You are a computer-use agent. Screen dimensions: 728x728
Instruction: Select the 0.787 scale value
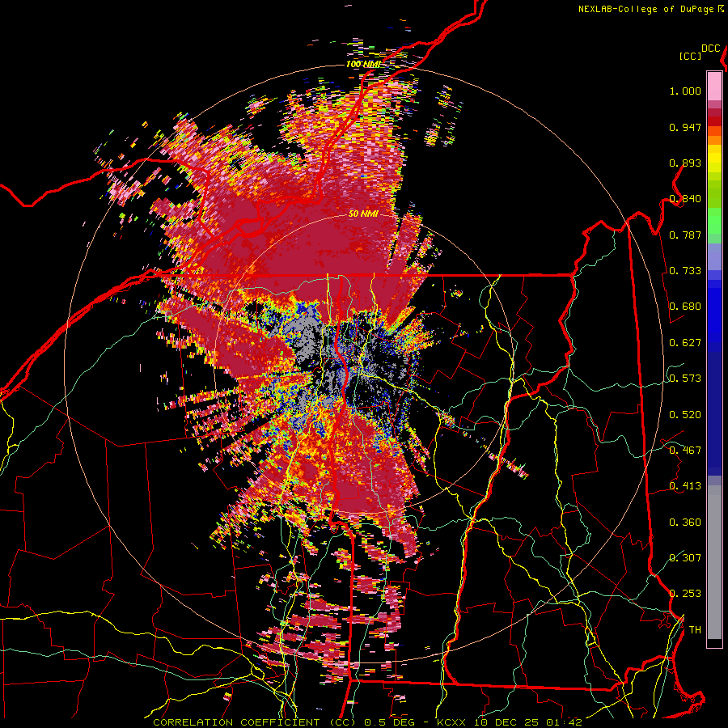(685, 235)
